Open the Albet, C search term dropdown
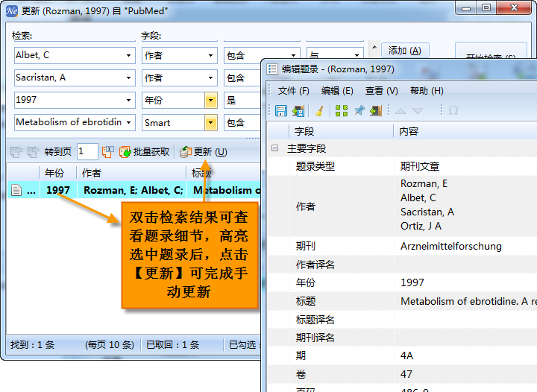Viewport: 537px width, 392px height. (128, 55)
